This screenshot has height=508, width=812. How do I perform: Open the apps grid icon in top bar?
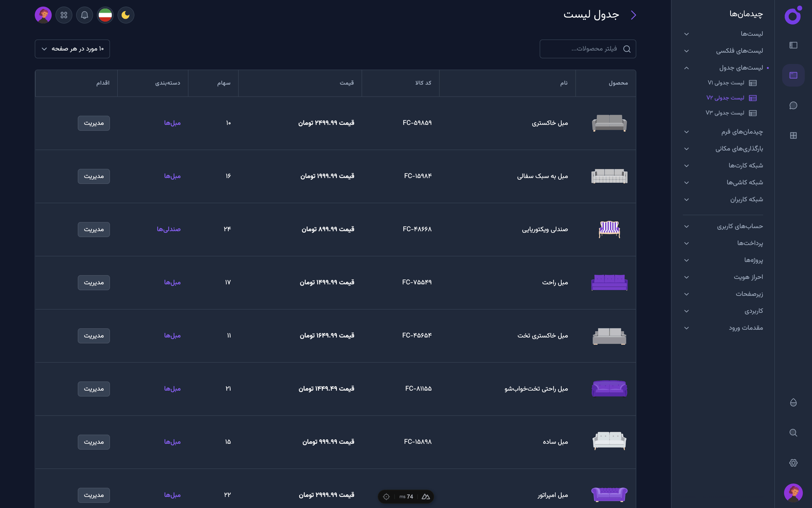pos(64,15)
